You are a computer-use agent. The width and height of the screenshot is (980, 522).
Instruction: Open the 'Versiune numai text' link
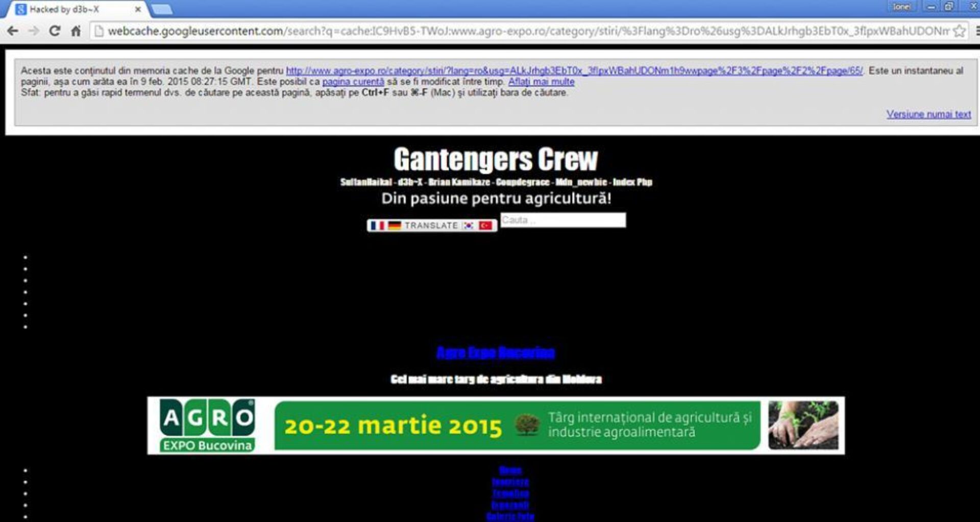(x=928, y=114)
